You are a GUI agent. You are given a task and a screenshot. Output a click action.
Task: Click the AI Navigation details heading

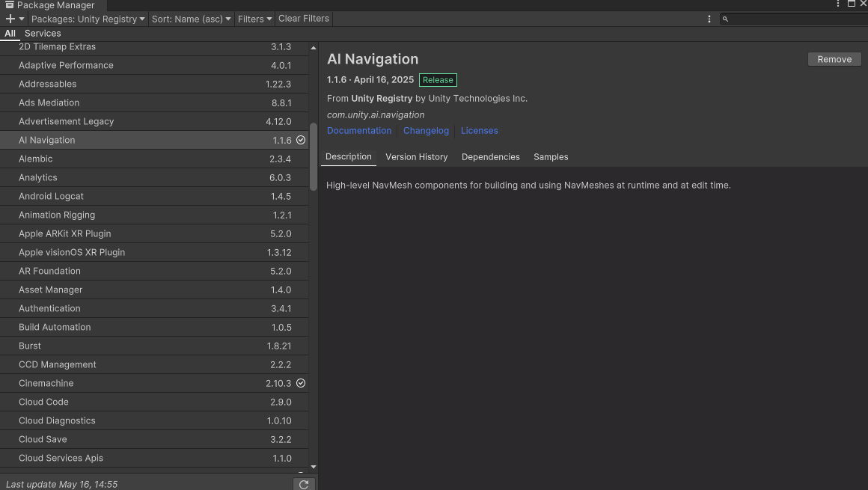click(373, 59)
